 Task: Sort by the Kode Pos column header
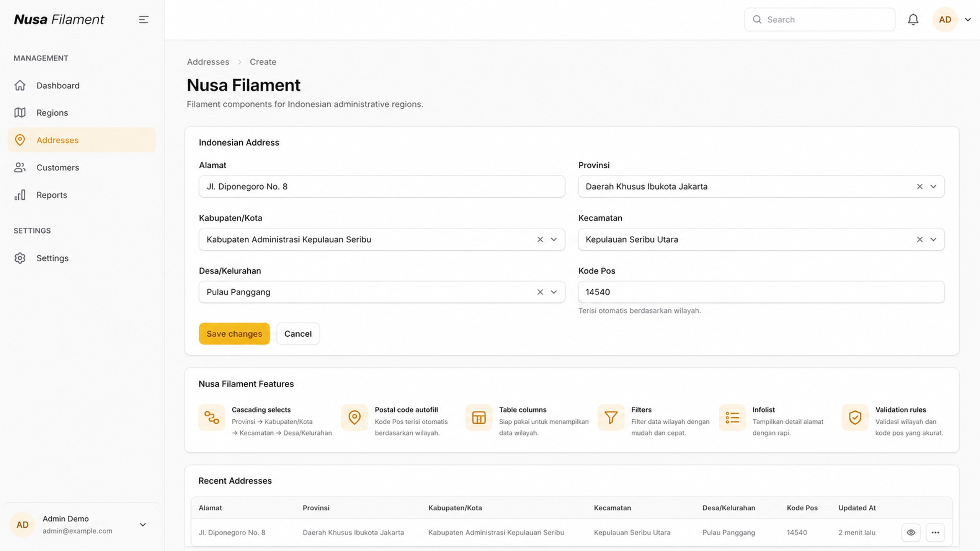click(802, 508)
